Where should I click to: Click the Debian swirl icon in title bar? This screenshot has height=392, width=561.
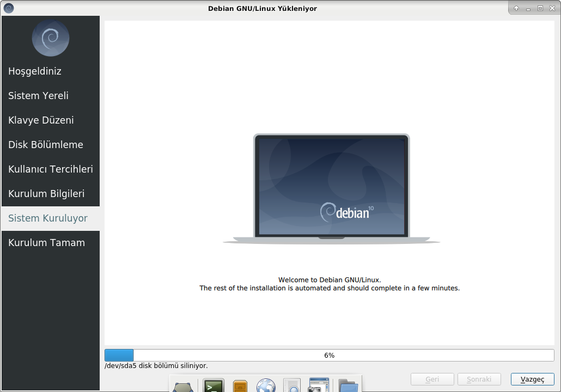9,8
